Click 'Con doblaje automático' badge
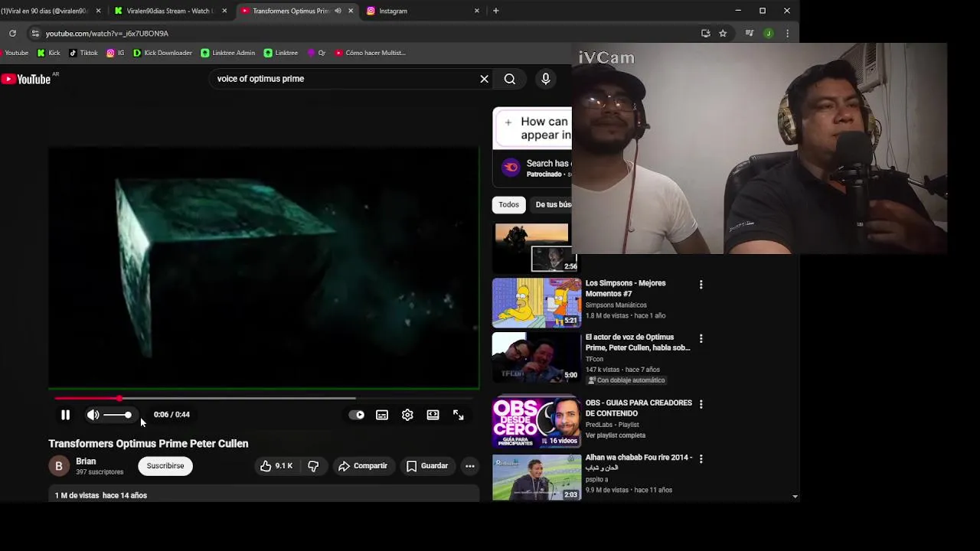This screenshot has width=980, height=551. pos(626,380)
